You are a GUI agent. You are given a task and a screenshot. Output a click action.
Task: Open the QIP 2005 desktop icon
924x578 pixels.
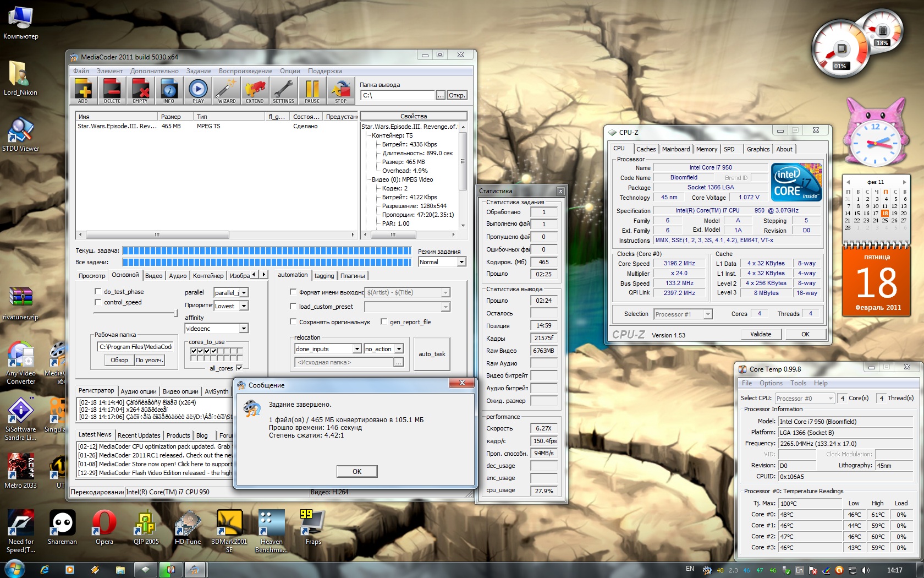point(146,527)
